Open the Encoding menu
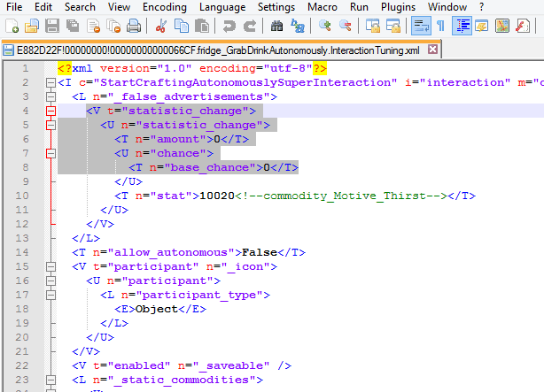Viewport: 544px width, 392px height. click(164, 7)
